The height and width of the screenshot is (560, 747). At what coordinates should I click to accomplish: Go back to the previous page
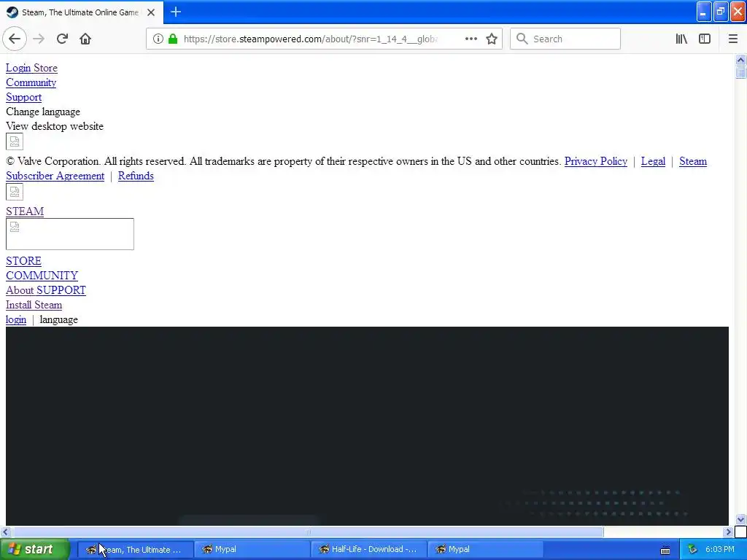[x=15, y=39]
